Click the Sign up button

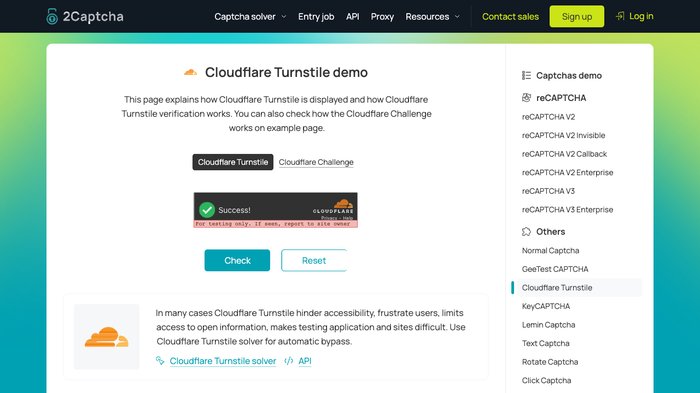tap(576, 17)
